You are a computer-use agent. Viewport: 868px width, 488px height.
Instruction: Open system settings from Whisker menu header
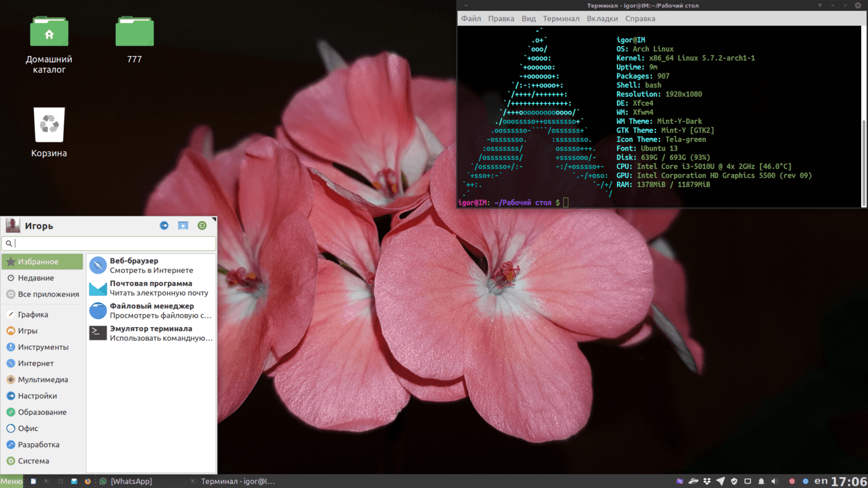coord(164,225)
